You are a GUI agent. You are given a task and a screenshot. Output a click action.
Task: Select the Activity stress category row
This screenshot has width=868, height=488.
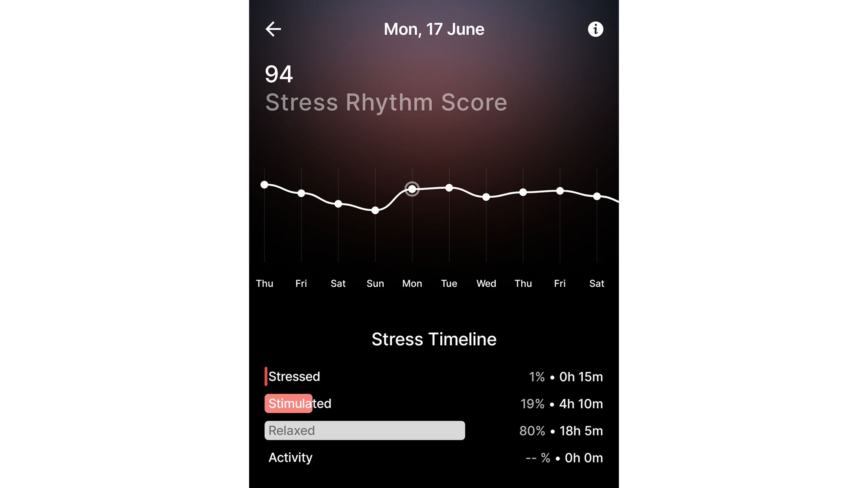[x=433, y=457]
